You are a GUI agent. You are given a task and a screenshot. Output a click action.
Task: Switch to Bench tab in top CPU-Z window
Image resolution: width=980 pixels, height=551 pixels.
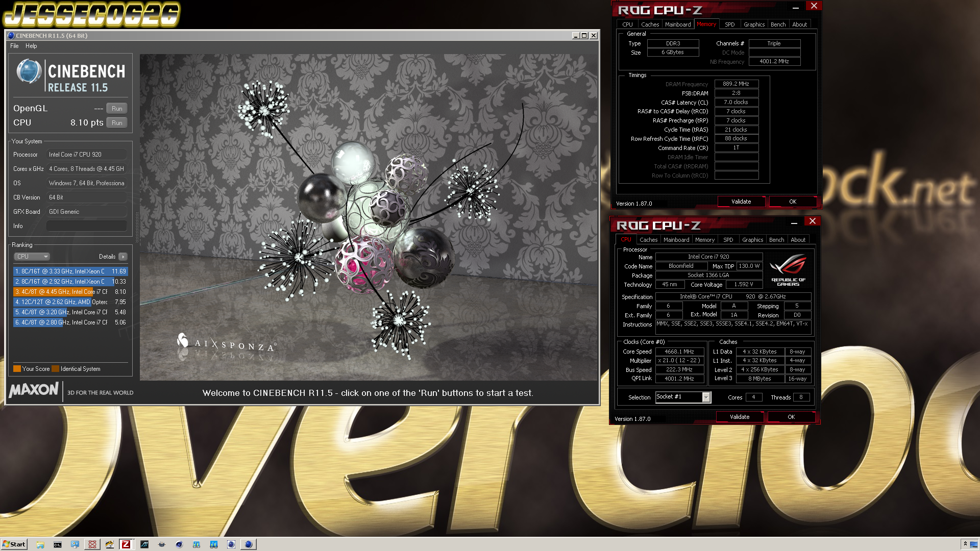click(778, 24)
